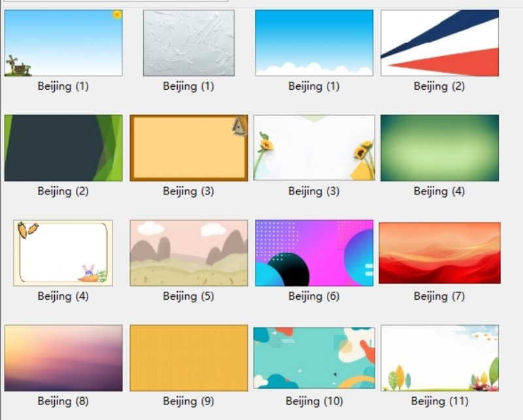This screenshot has width=523, height=420.
Task: Open the blue sky with clouds thumbnail
Action: [x=314, y=43]
